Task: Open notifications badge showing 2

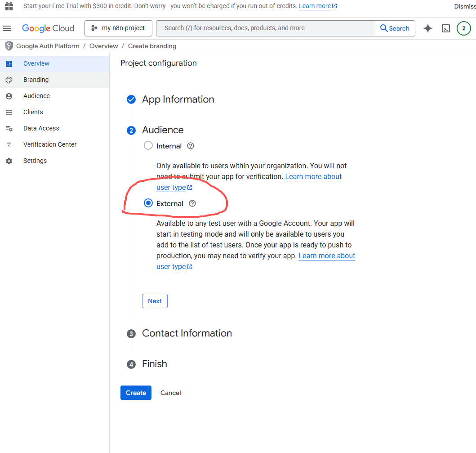Action: coord(463,28)
